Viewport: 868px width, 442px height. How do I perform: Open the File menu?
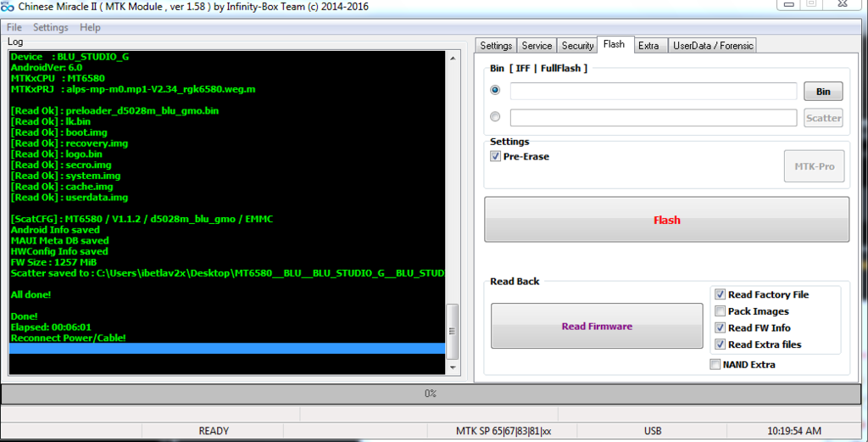[14, 27]
